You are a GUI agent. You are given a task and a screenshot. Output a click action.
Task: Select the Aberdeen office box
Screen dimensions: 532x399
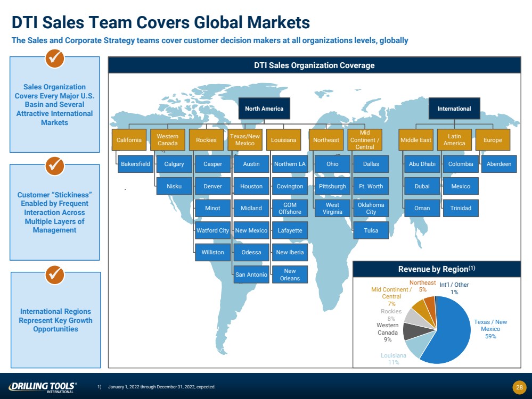[x=499, y=164]
